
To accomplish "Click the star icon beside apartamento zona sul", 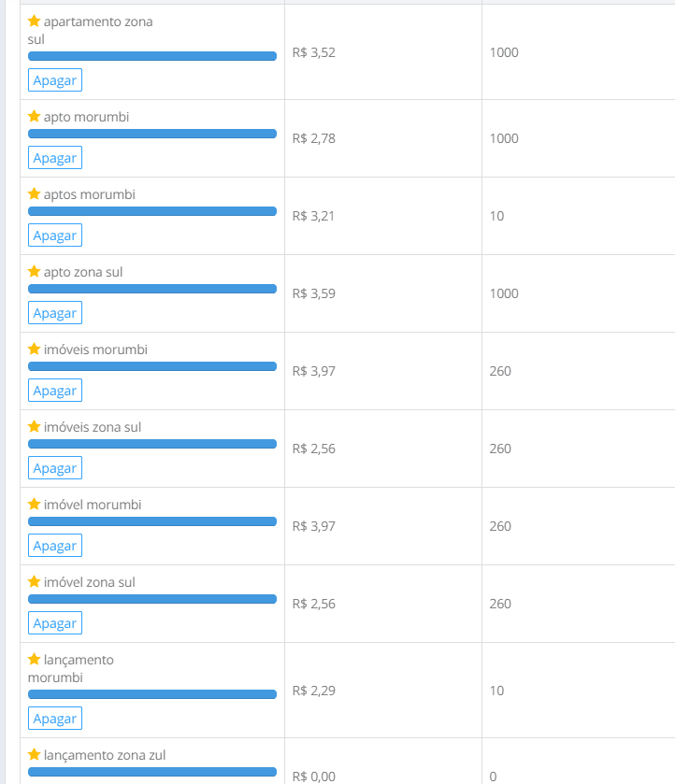I will click(x=35, y=21).
